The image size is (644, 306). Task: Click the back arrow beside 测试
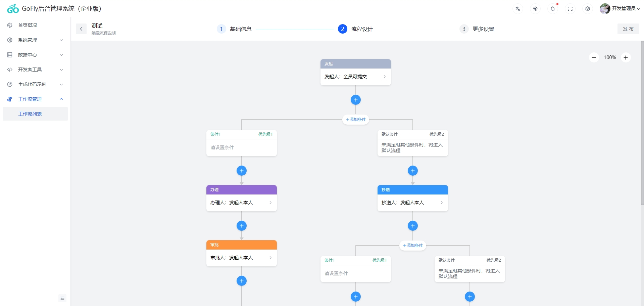point(81,29)
